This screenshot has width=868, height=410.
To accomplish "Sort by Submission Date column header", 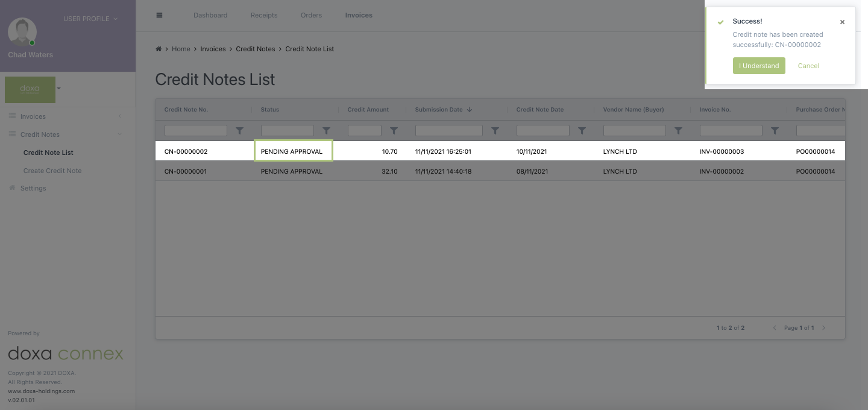I will tap(439, 110).
